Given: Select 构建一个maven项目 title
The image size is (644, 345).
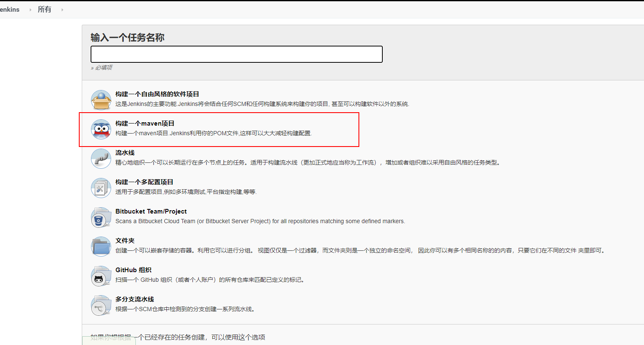Looking at the screenshot, I should tap(145, 124).
